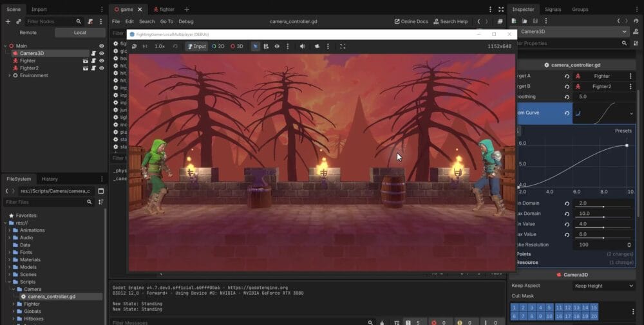Select the Local scene tree button

point(80,32)
